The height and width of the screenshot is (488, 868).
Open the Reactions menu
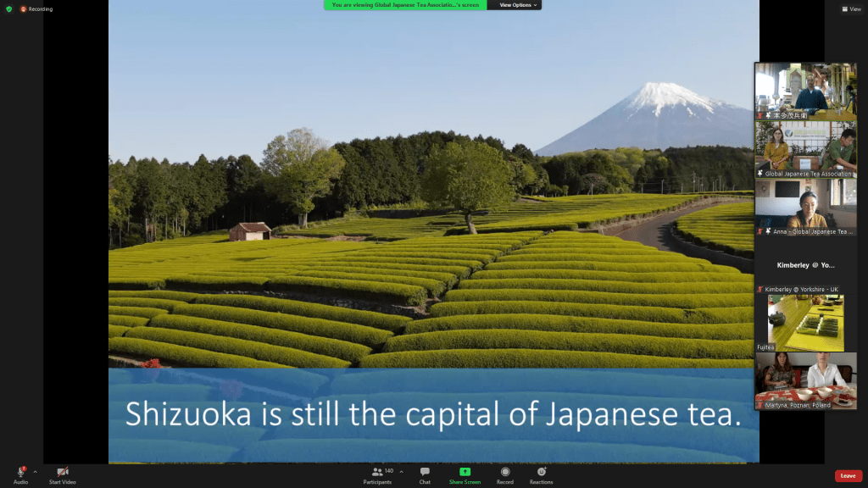[x=541, y=472]
